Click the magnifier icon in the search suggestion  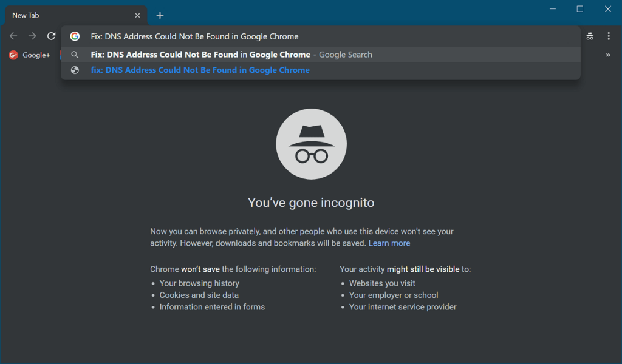point(75,55)
